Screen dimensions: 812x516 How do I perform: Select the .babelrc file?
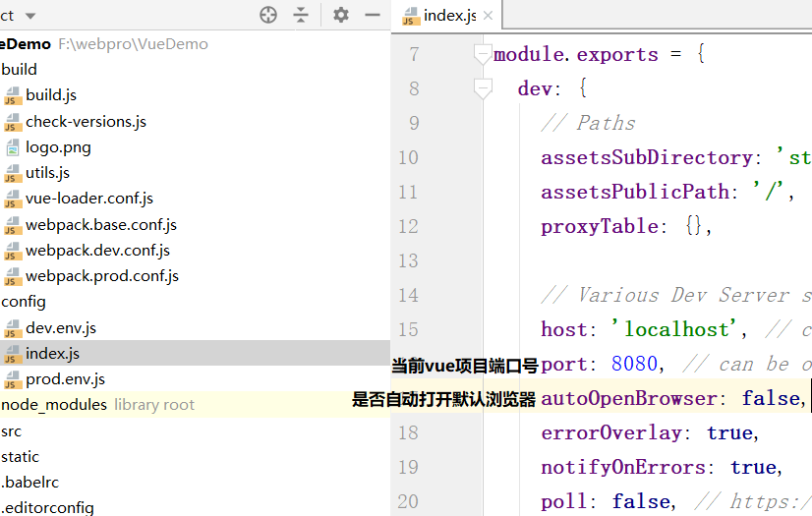30,483
